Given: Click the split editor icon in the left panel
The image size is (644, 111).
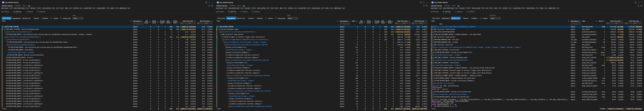Looking at the screenshot, I should pyautogui.click(x=206, y=2).
